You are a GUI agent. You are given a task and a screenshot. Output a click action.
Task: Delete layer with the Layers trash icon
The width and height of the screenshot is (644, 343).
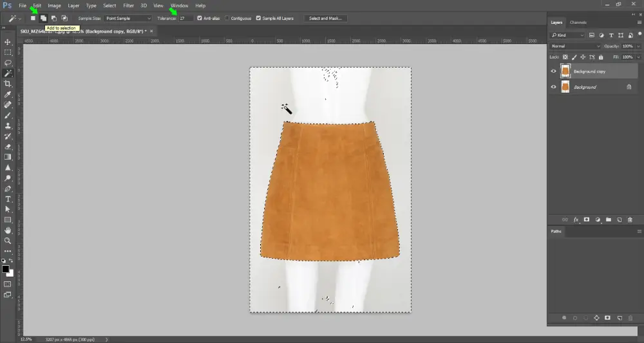[x=630, y=220]
